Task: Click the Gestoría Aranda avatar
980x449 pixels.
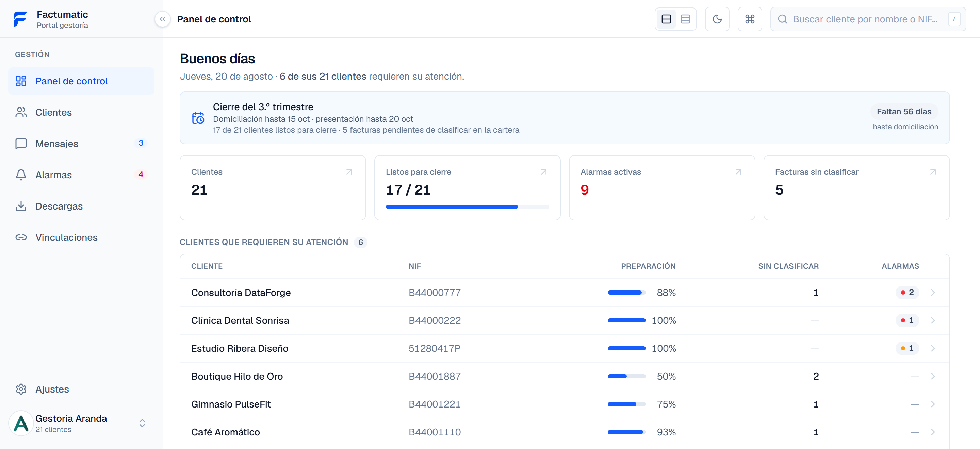Action: coord(21,423)
